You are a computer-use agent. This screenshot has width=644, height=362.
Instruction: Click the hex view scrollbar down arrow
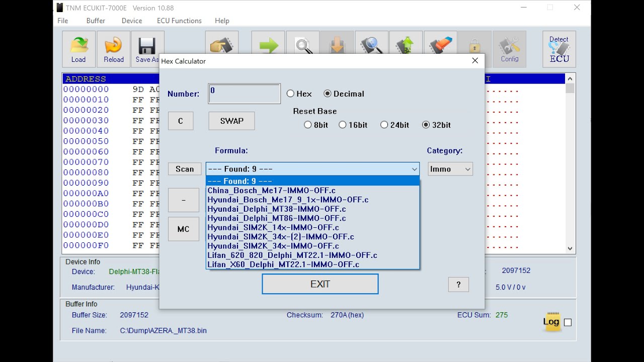click(x=570, y=248)
